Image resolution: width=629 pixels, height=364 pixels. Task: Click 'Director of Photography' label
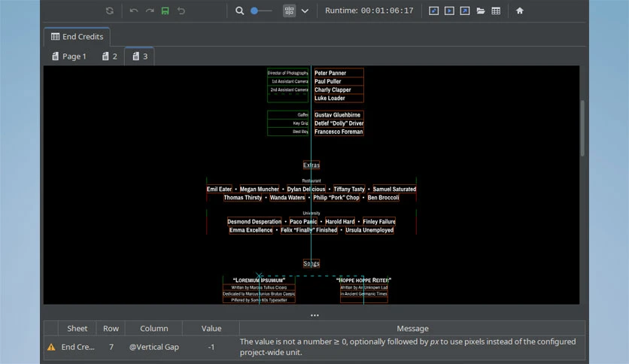[287, 73]
